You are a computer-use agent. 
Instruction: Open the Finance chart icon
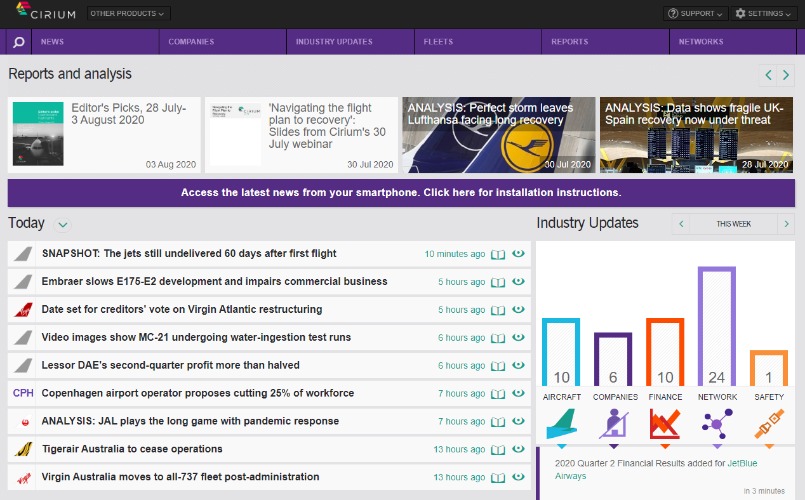click(x=665, y=424)
